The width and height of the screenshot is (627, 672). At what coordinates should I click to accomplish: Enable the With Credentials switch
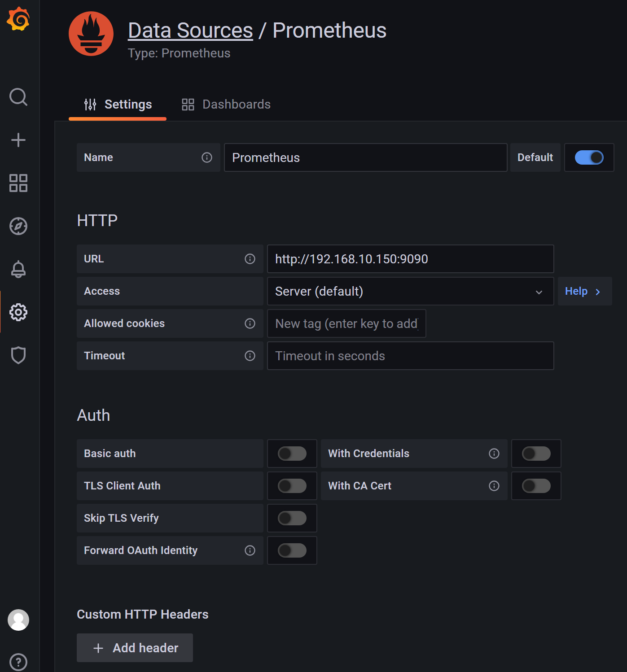[536, 454]
